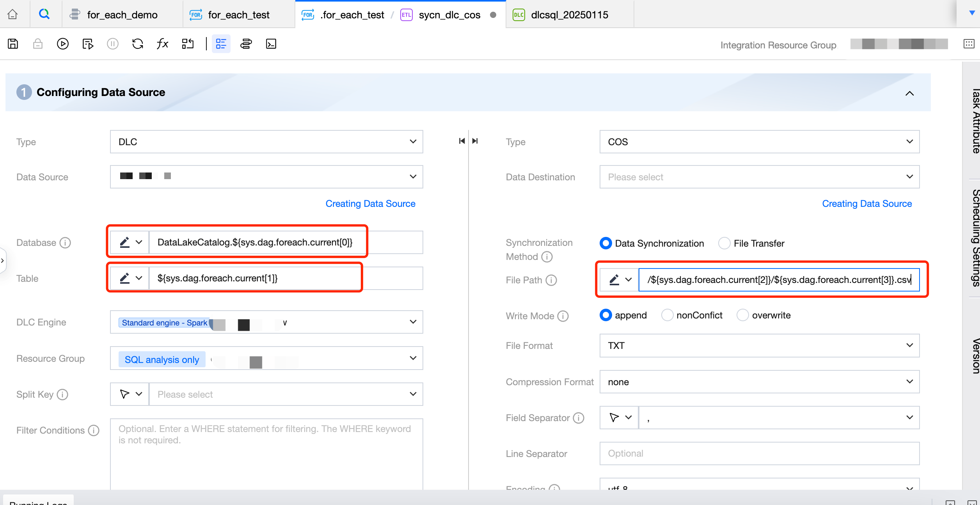Image resolution: width=980 pixels, height=505 pixels.
Task: Click the Line Separator input field
Action: click(759, 453)
